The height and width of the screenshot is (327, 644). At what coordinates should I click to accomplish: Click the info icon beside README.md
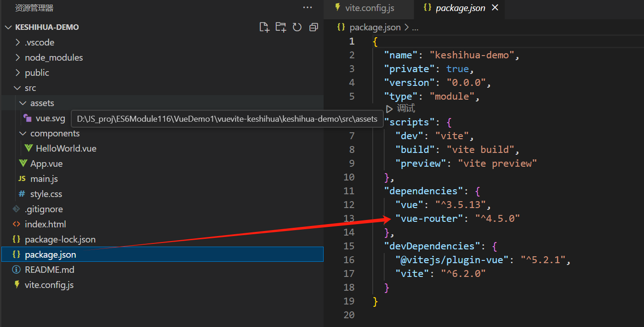[17, 270]
